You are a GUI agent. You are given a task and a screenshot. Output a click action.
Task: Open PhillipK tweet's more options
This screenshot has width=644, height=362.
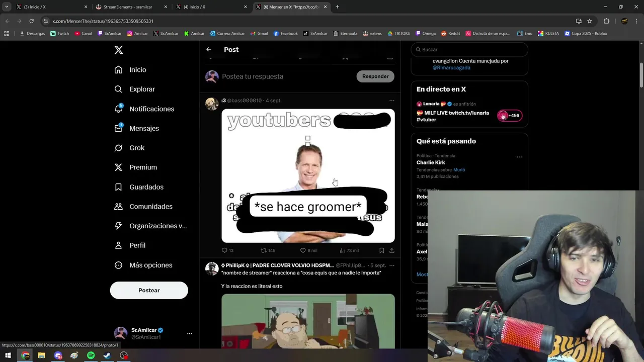[391, 265]
